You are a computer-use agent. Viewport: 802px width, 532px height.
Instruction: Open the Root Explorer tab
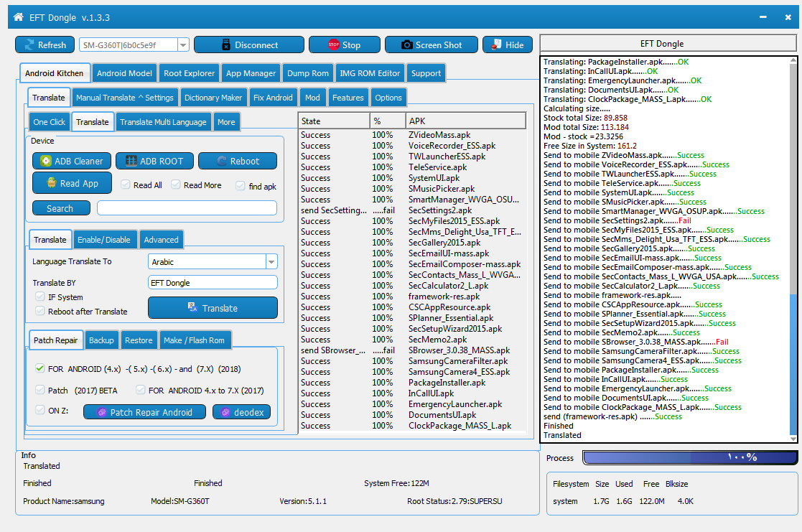click(x=190, y=73)
